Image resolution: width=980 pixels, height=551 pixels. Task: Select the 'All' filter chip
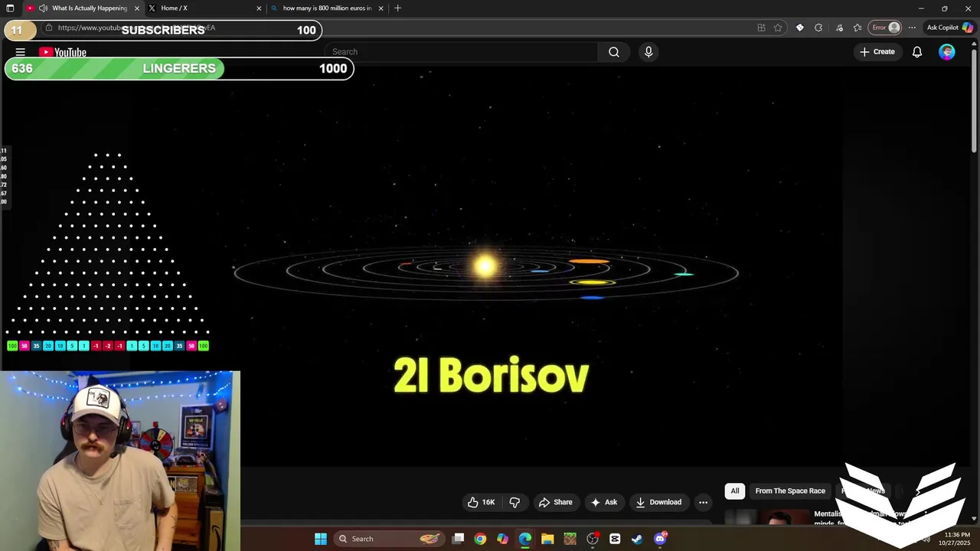click(x=735, y=491)
